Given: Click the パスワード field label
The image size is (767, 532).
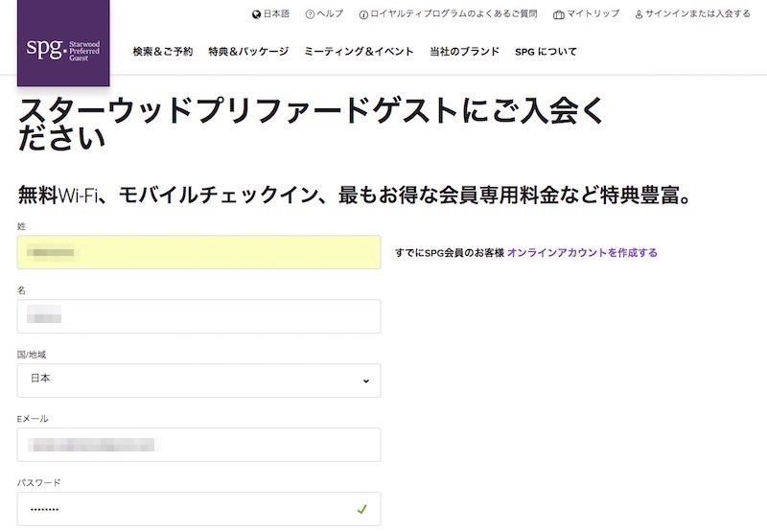Looking at the screenshot, I should 39,482.
